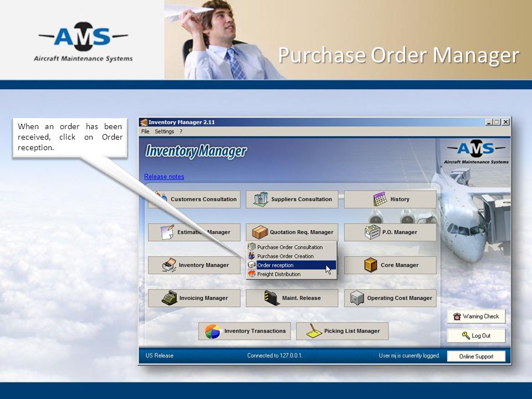532x399 pixels.
Task: Click the Suppliers Consultation building icon
Action: 260,199
